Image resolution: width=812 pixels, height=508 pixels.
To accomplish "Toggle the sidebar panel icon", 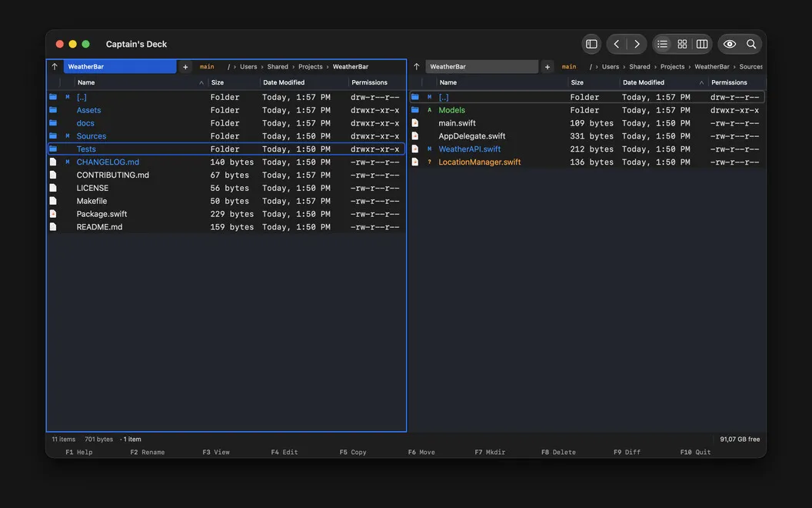I will point(591,44).
